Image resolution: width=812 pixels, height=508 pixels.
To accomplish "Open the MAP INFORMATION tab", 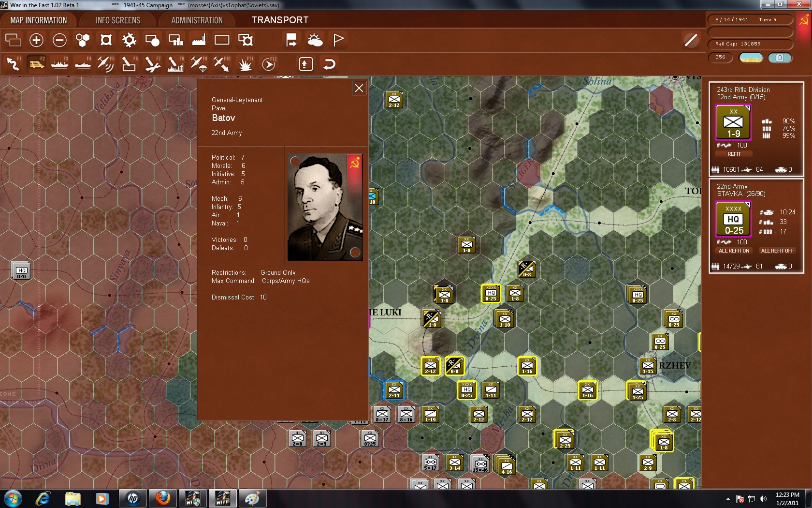I will [x=39, y=20].
